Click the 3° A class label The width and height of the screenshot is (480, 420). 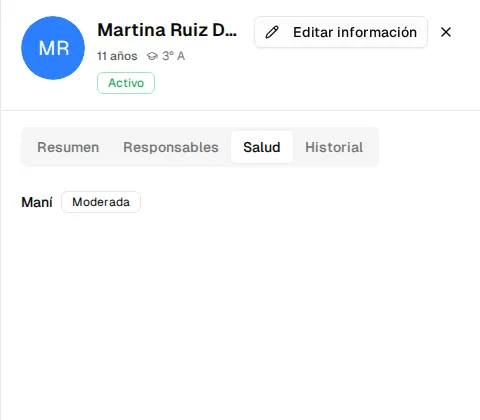[x=173, y=56]
